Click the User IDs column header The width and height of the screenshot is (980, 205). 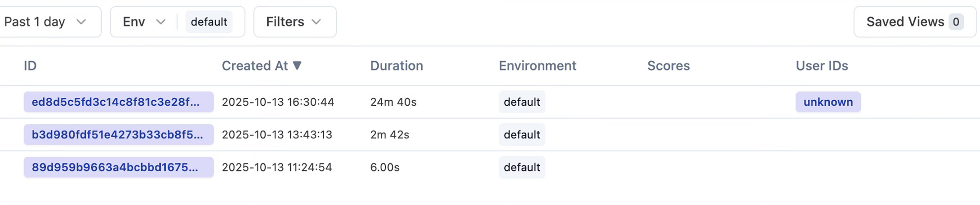tap(822, 66)
